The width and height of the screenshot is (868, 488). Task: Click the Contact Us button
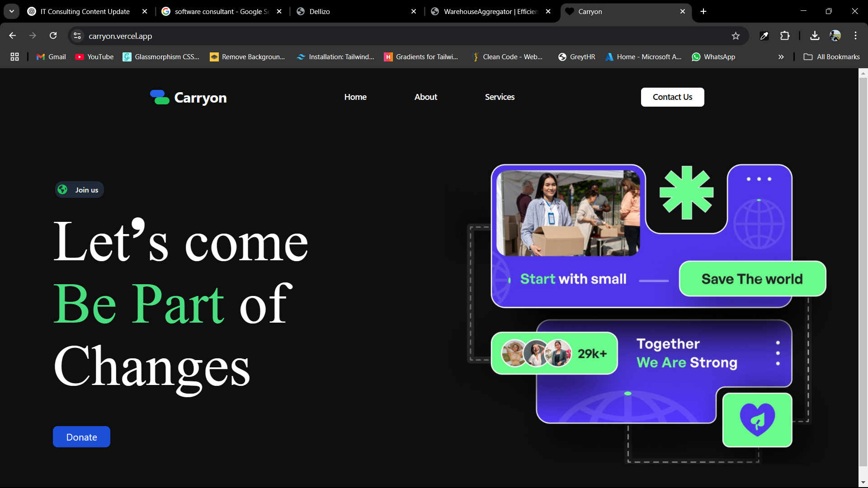[x=672, y=97]
